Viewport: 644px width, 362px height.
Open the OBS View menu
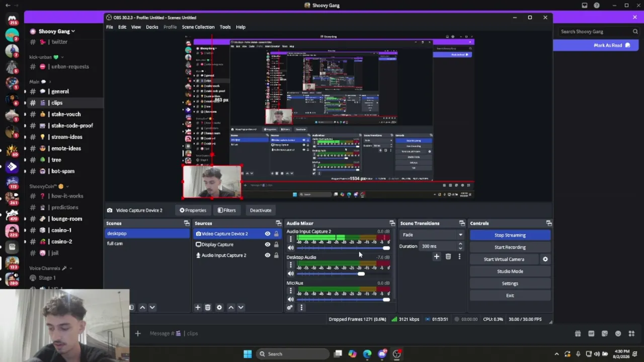[x=136, y=27]
